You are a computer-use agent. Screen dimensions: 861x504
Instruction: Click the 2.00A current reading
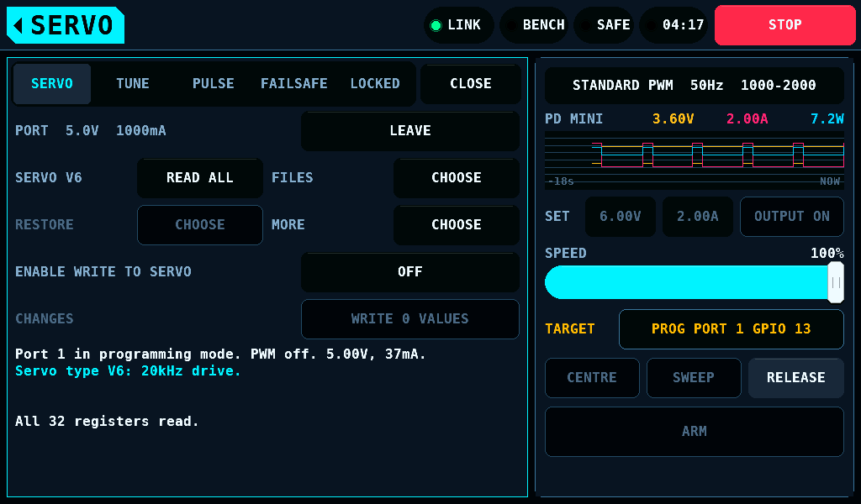(747, 119)
